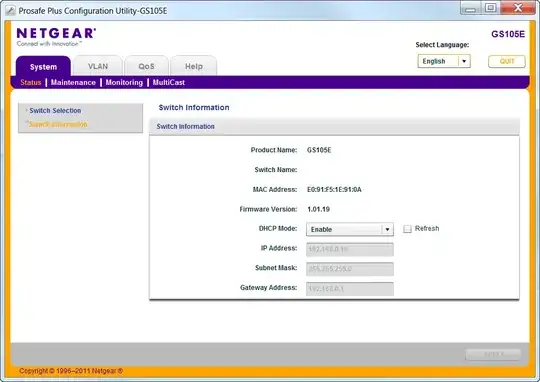Click Switch Information in the sidebar
The image size is (540, 382).
pyautogui.click(x=58, y=124)
